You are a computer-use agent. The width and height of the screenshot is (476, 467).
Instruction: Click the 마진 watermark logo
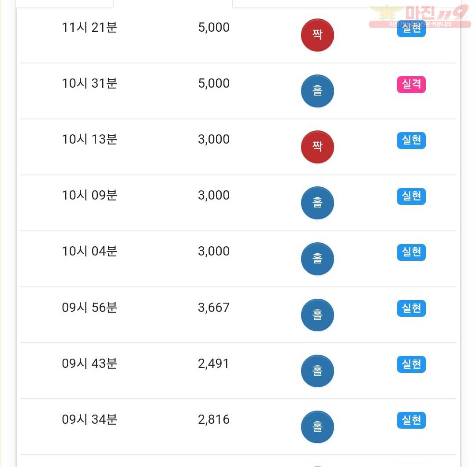(x=420, y=16)
